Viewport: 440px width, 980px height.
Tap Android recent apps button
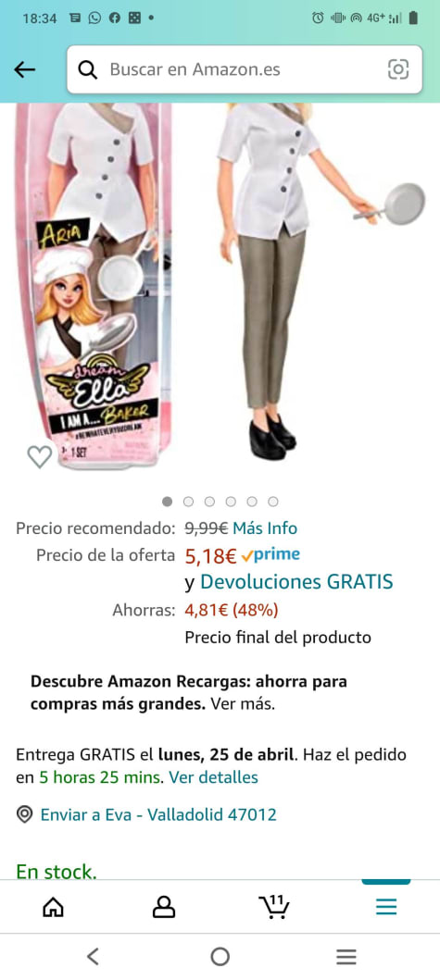pyautogui.click(x=346, y=956)
